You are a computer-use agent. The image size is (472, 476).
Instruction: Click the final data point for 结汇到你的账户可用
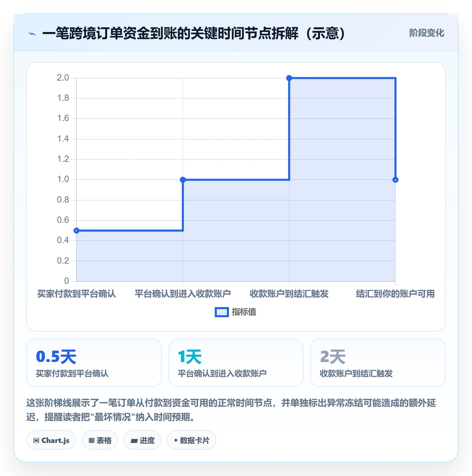(395, 180)
